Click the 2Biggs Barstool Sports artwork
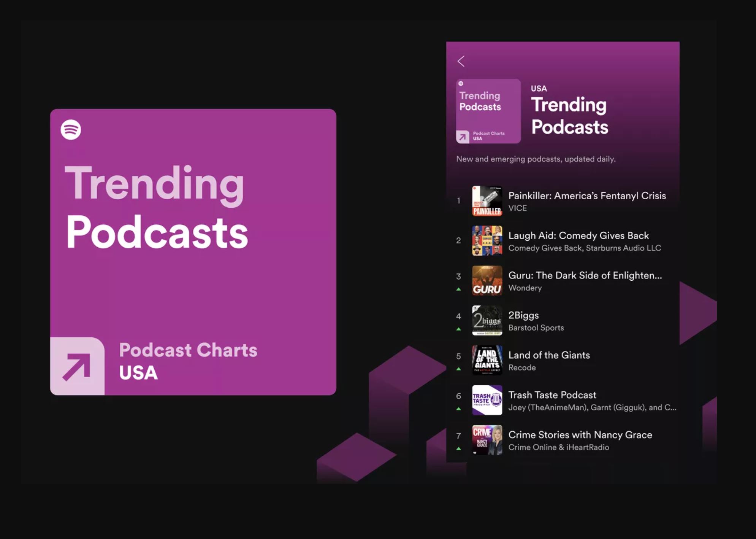Viewport: 756px width, 539px height. tap(487, 320)
